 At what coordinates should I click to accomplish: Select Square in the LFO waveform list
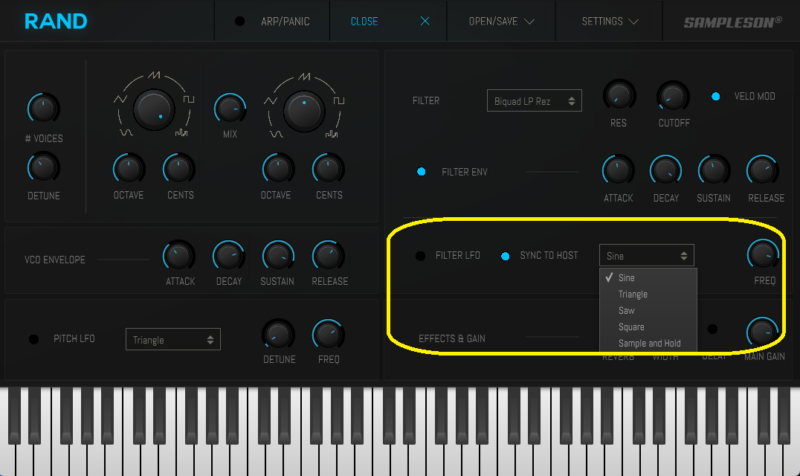coord(631,327)
